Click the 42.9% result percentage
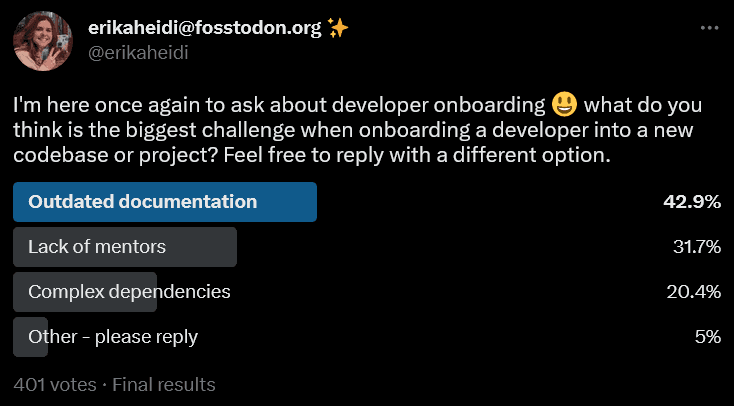The height and width of the screenshot is (406, 734). coord(692,201)
